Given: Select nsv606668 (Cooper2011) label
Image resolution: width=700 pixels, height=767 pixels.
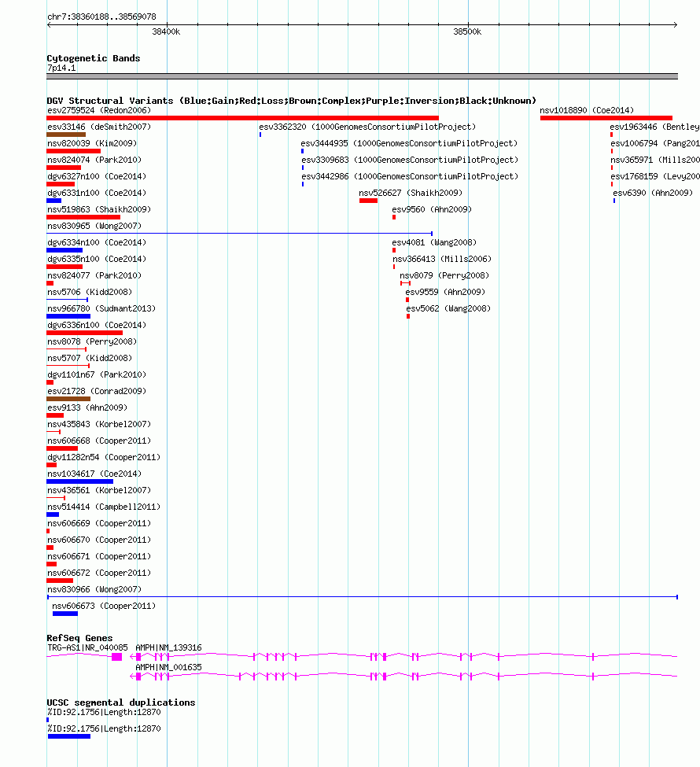Looking at the screenshot, I should click(99, 441).
